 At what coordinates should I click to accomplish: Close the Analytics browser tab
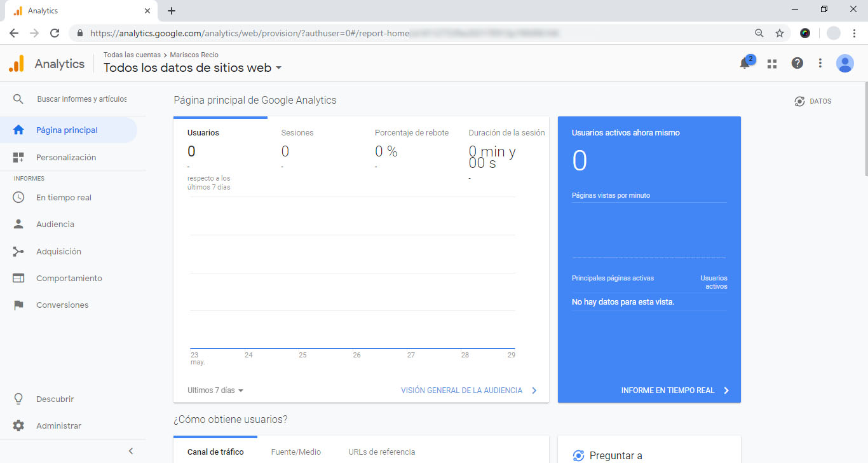(147, 11)
